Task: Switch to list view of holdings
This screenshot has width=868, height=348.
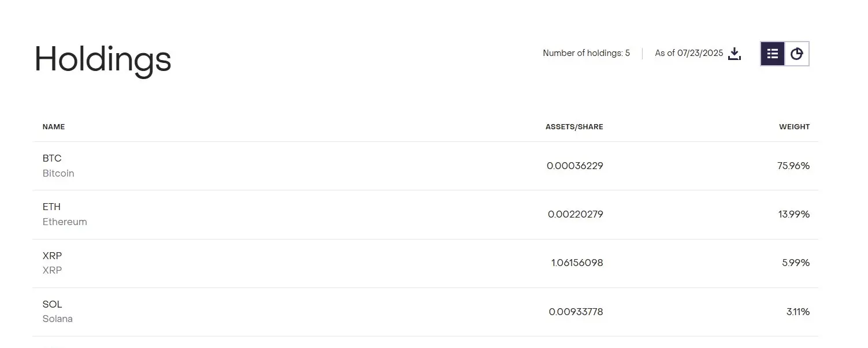Action: pyautogui.click(x=773, y=54)
